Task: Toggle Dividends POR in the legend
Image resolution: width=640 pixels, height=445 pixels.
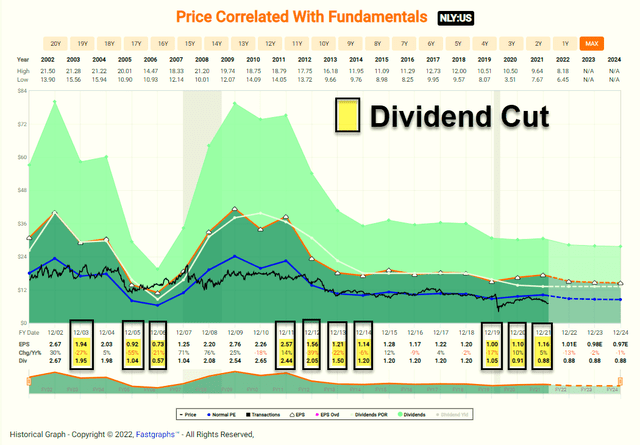Action: click(x=369, y=415)
